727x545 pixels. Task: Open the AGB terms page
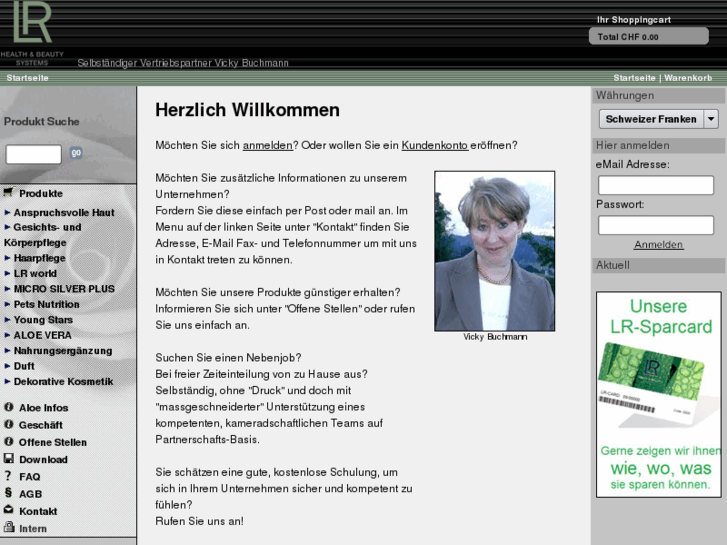(31, 494)
